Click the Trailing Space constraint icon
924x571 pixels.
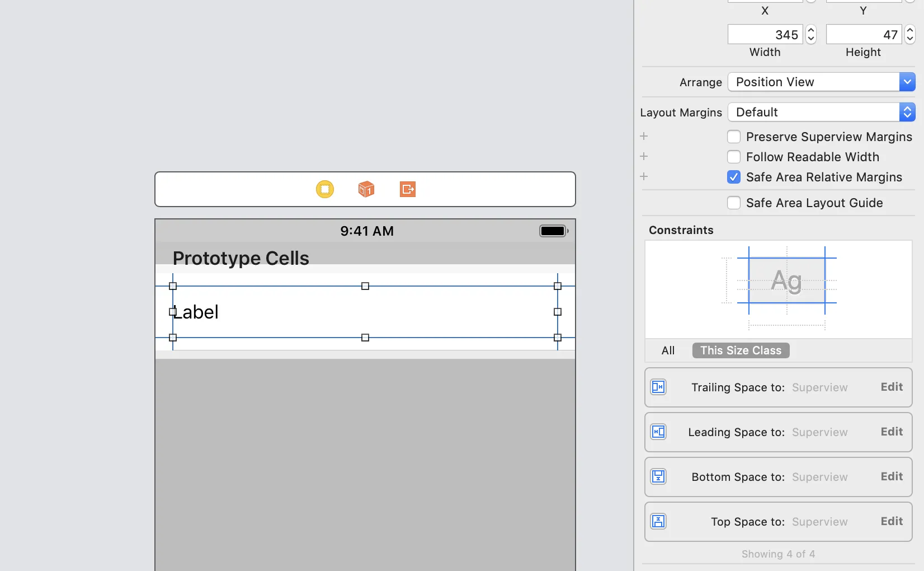[x=658, y=387]
